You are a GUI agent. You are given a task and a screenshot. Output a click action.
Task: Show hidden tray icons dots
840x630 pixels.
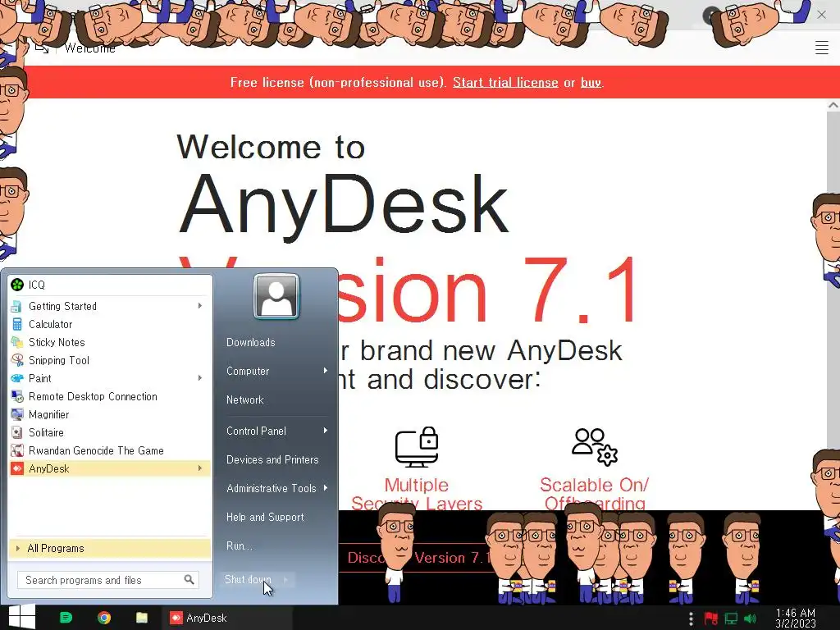pyautogui.click(x=691, y=619)
